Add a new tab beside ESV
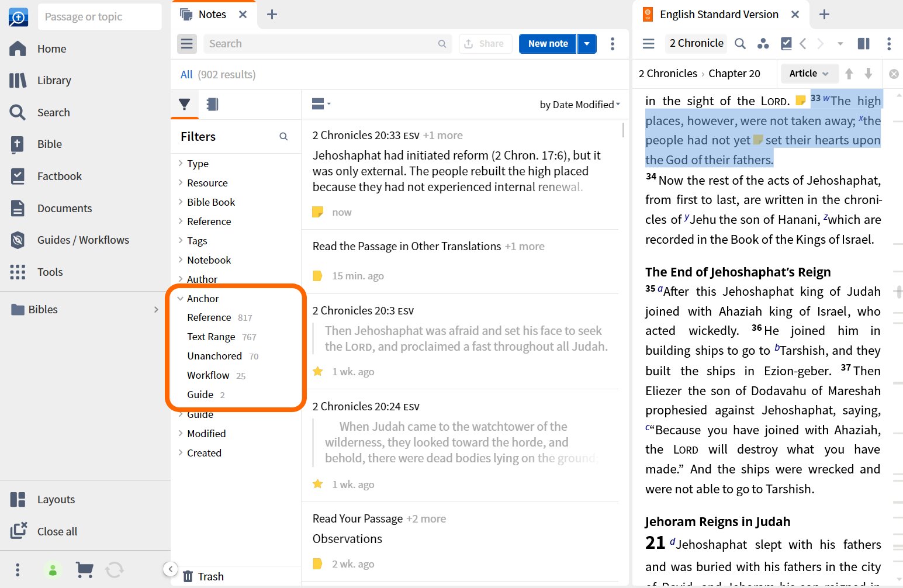 pos(824,15)
